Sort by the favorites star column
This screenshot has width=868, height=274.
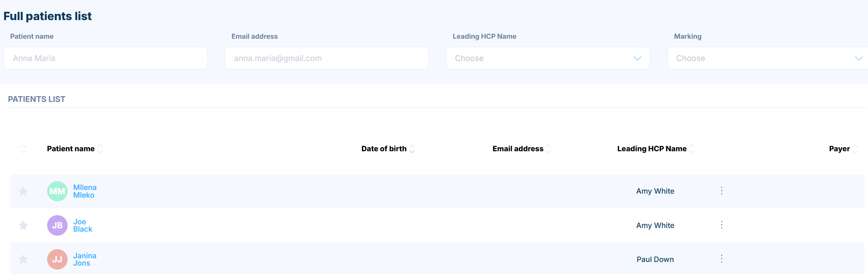point(24,149)
